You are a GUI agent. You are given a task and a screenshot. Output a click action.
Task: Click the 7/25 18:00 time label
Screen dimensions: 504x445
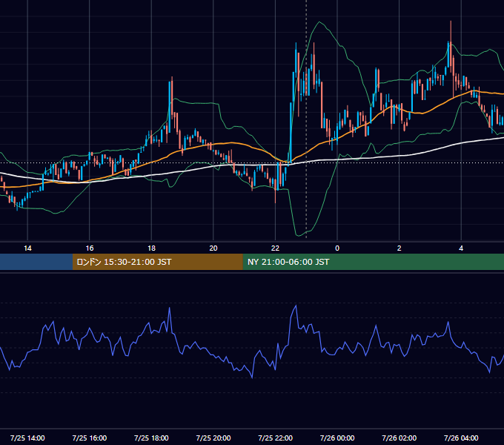(151, 438)
